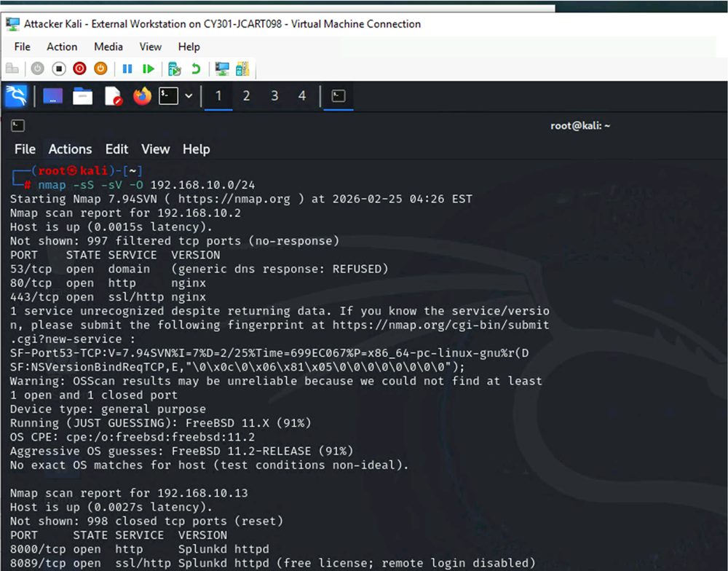Switch to workspace 2
The height and width of the screenshot is (571, 728).
(x=247, y=96)
